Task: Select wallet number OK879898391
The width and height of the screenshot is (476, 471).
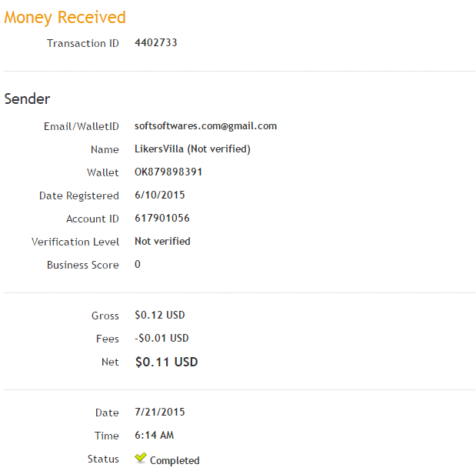Action: tap(168, 172)
